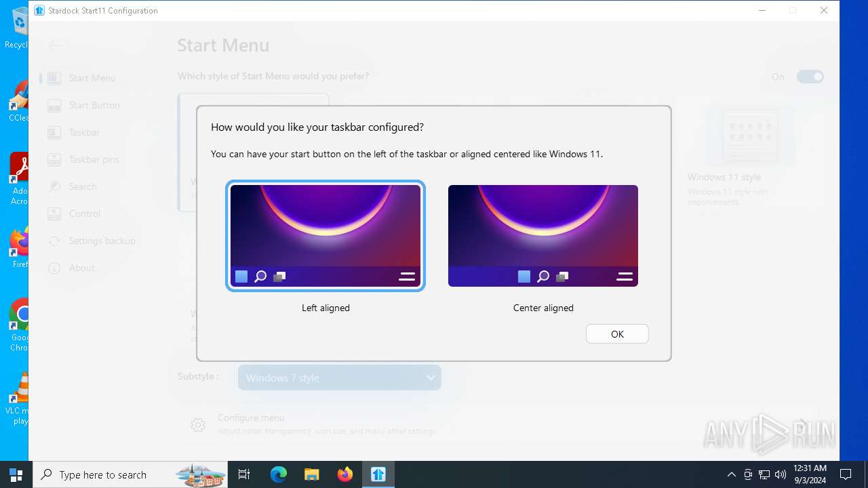
Task: Open the Google Chrome desktop shortcut
Action: coord(18,325)
